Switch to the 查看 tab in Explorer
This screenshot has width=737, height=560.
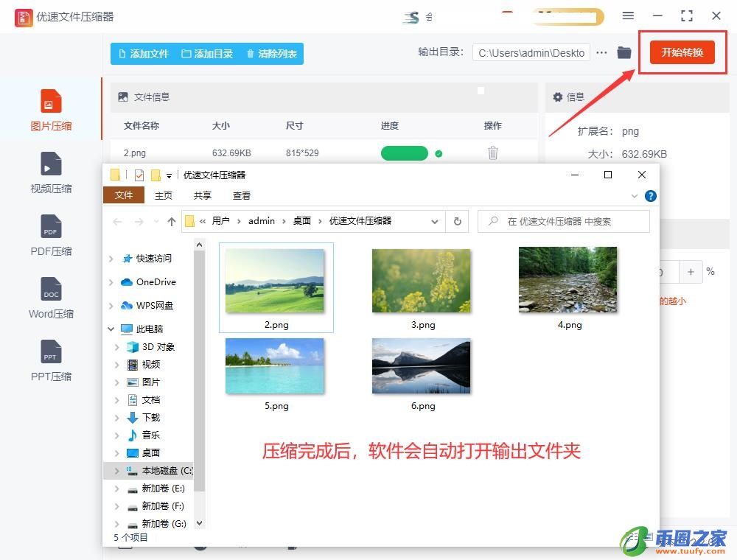coord(243,195)
